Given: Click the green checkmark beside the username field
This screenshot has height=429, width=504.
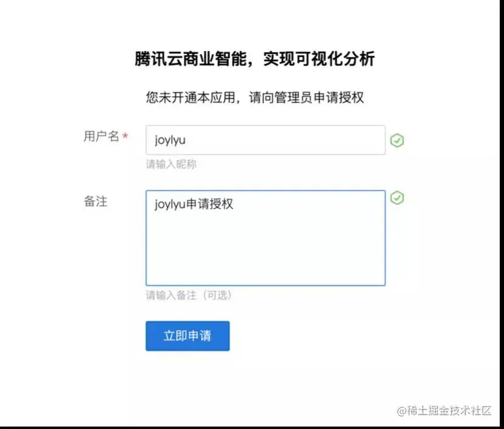Looking at the screenshot, I should click(397, 141).
